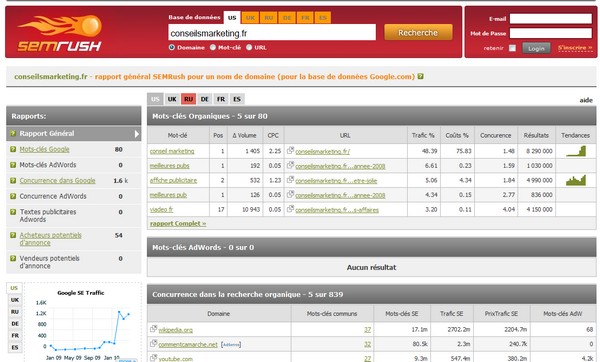Click help icon beside Textes publicitaires Adwords
Screen dimensions: 600x362
pyautogui.click(x=13, y=212)
